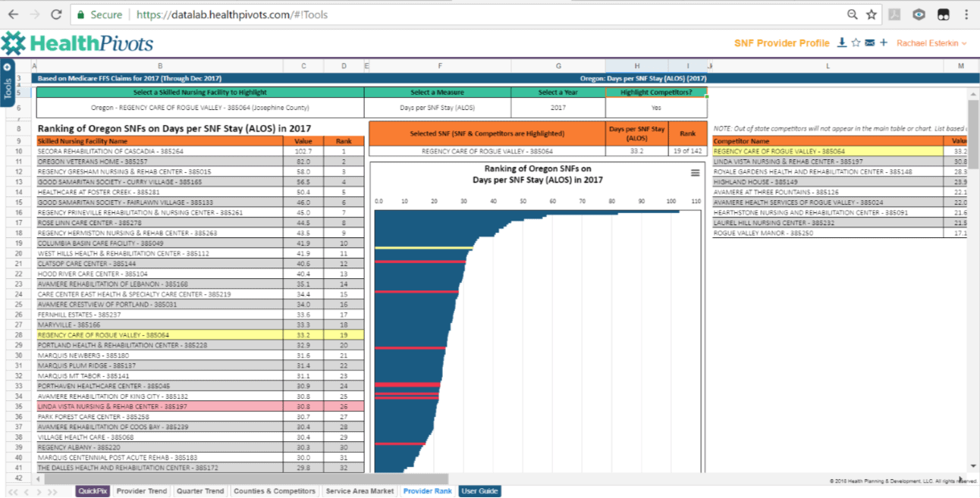Click the chart title Ranking of Oregon SNFs
The width and height of the screenshot is (980, 498).
coord(537,174)
